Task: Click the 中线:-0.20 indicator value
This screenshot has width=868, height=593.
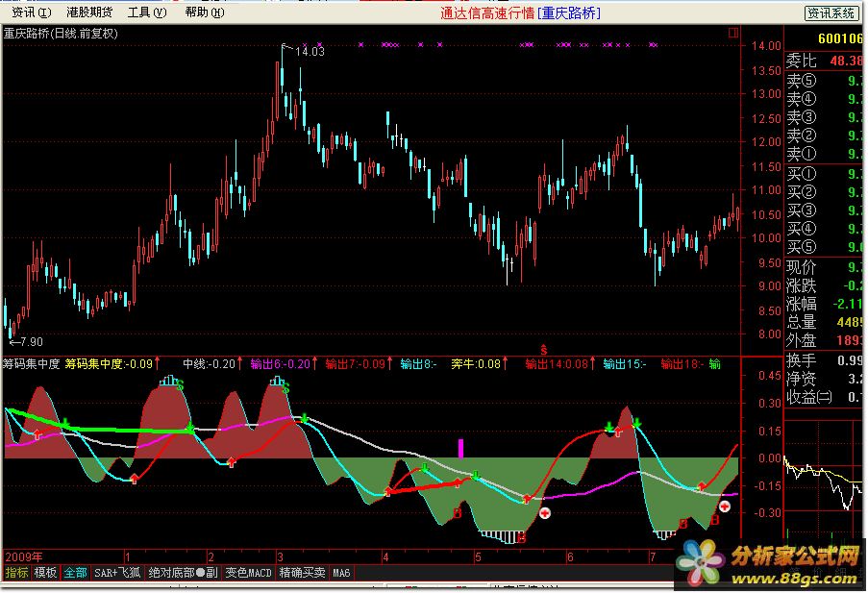Action: click(210, 364)
